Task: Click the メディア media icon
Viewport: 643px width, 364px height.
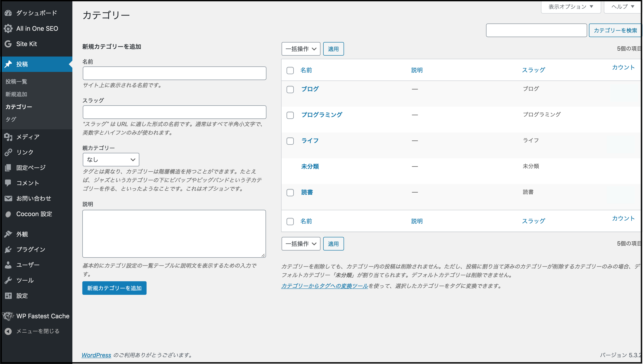Action: [x=8, y=137]
